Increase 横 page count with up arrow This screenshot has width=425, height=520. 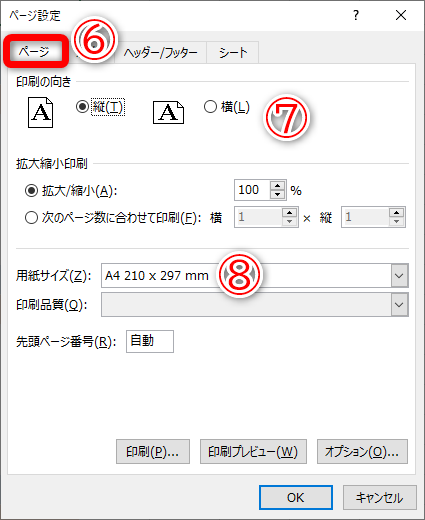coord(289,212)
